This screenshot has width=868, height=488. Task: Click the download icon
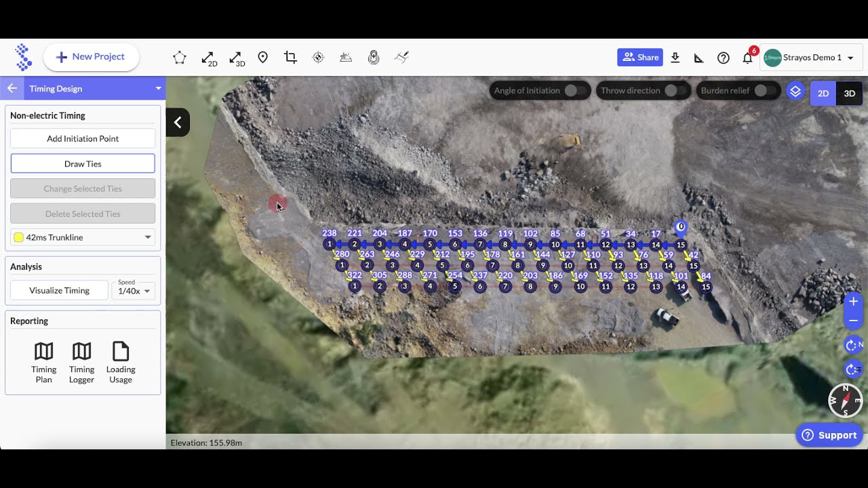click(x=675, y=58)
